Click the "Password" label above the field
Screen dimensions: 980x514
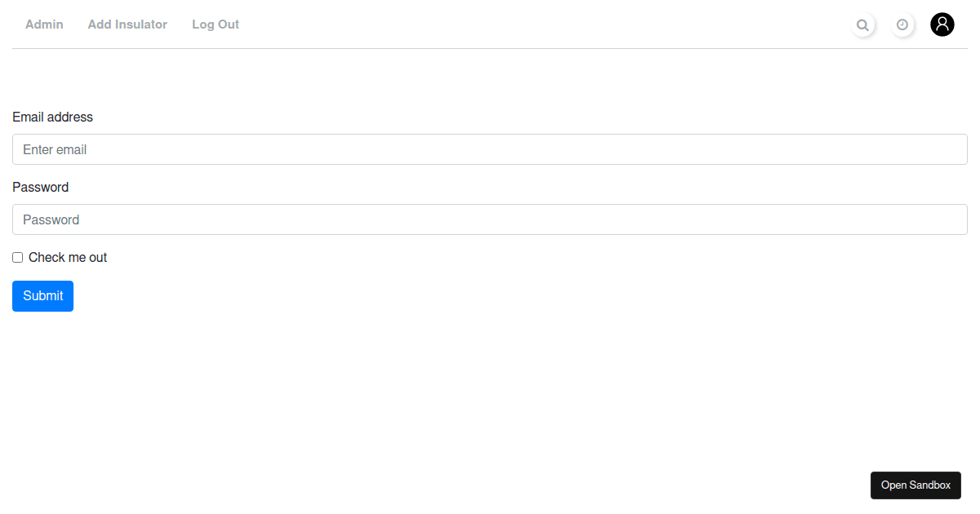41,188
